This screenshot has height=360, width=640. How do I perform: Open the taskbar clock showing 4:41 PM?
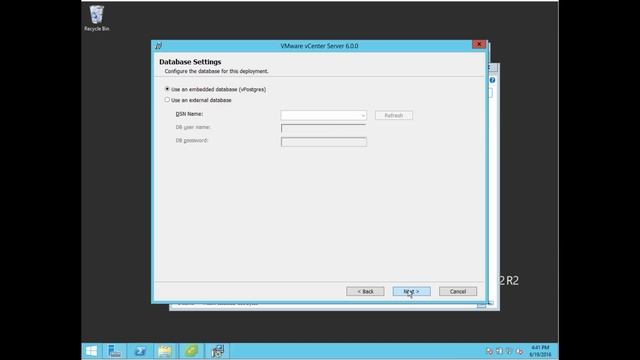pyautogui.click(x=540, y=351)
